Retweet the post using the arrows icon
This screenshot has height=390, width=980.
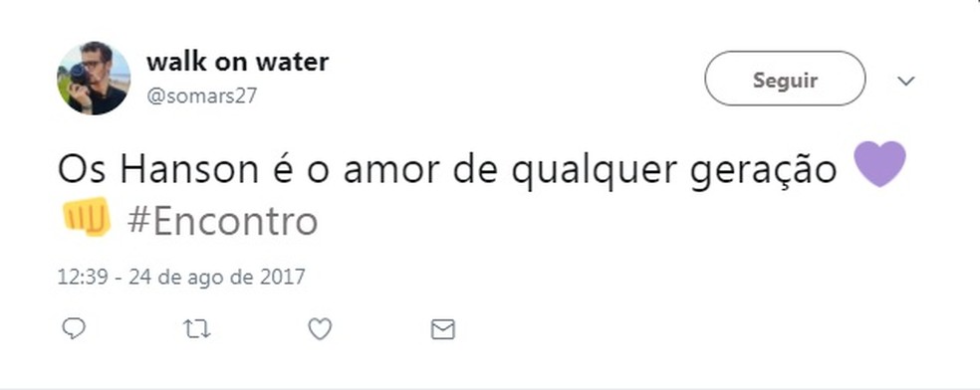197,329
